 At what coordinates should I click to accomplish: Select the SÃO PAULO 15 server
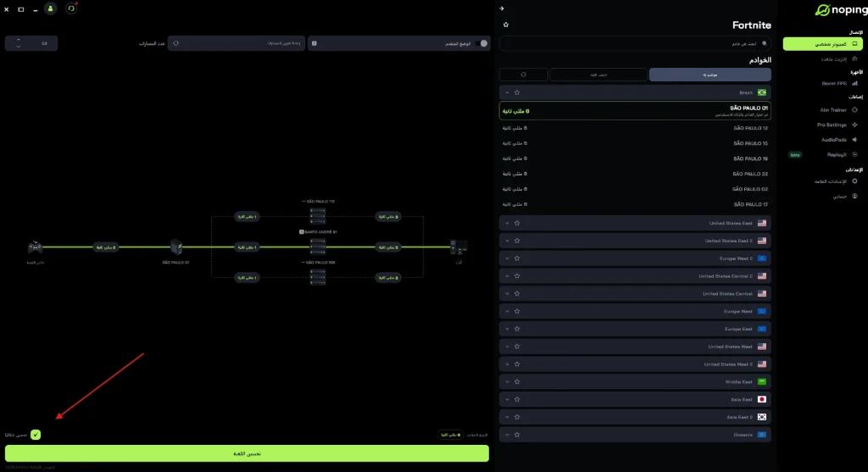click(635, 143)
